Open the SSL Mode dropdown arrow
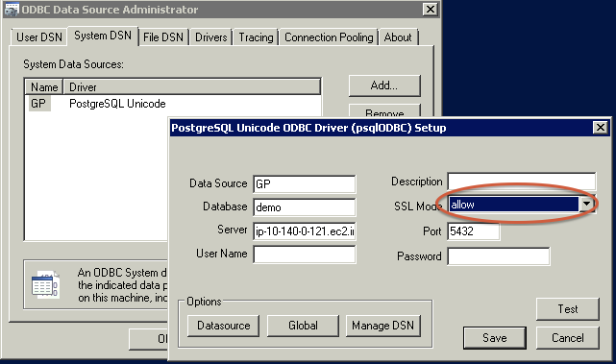 click(x=586, y=205)
